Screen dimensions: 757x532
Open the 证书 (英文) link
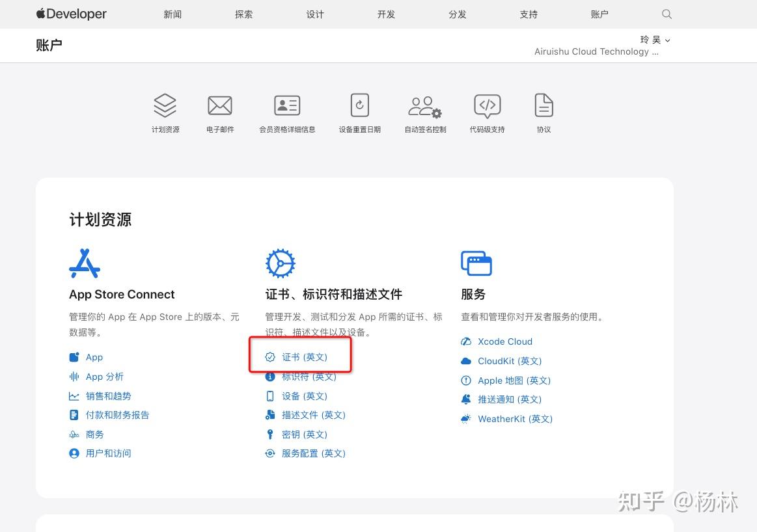coord(305,357)
